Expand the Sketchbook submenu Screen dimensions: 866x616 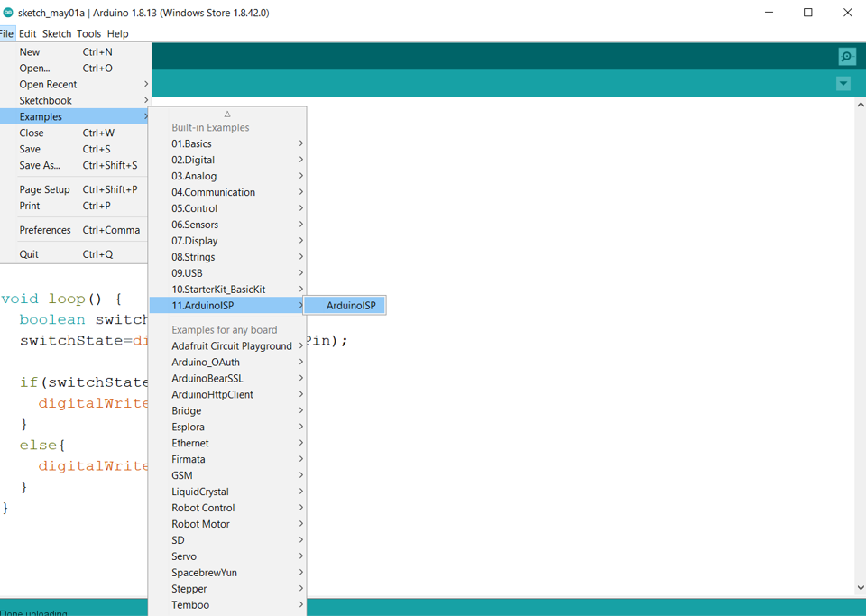coord(76,100)
